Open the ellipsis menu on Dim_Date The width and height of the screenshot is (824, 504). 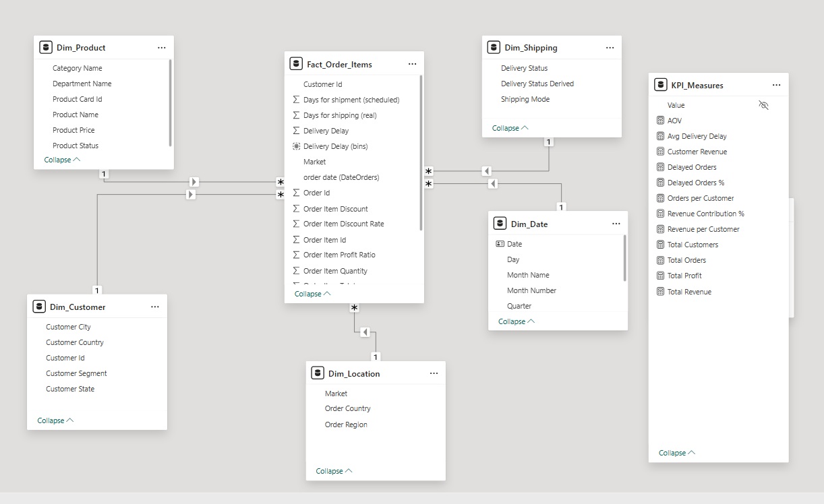coord(615,222)
